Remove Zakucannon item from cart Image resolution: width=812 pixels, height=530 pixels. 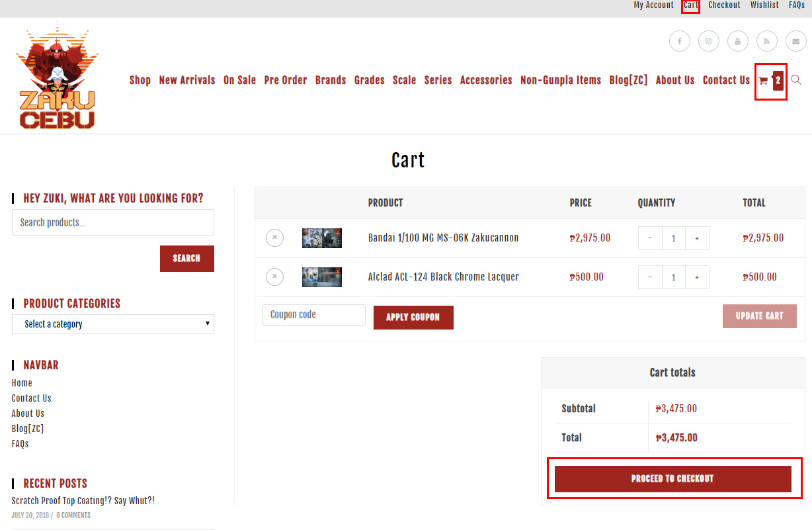275,238
